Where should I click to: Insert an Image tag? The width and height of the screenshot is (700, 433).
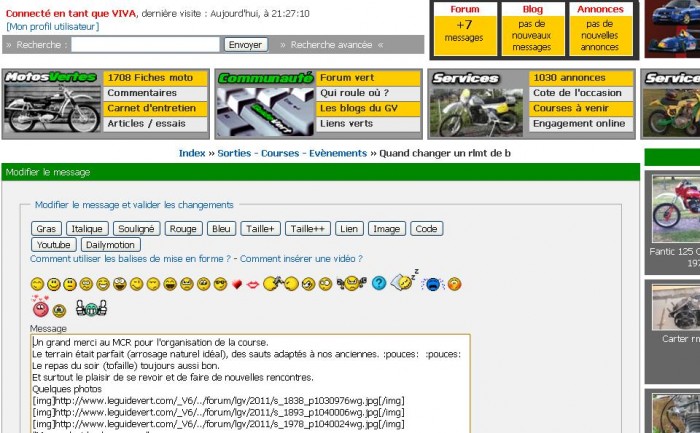tap(387, 229)
